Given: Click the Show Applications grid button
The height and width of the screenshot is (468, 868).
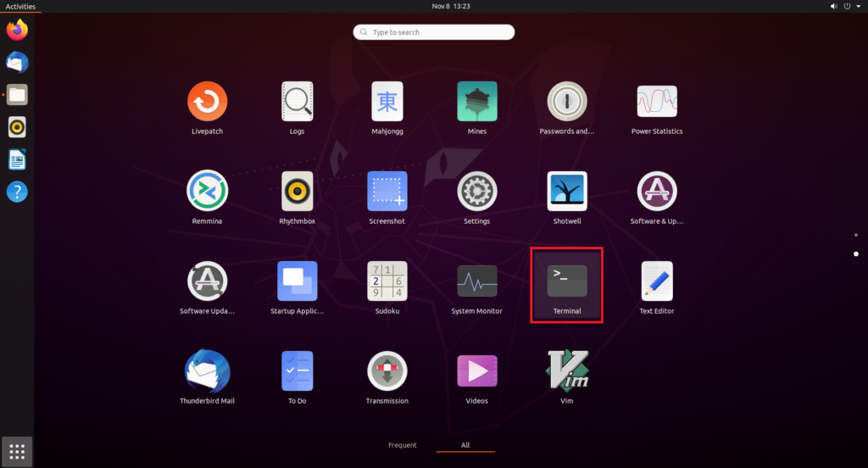Looking at the screenshot, I should (17, 451).
